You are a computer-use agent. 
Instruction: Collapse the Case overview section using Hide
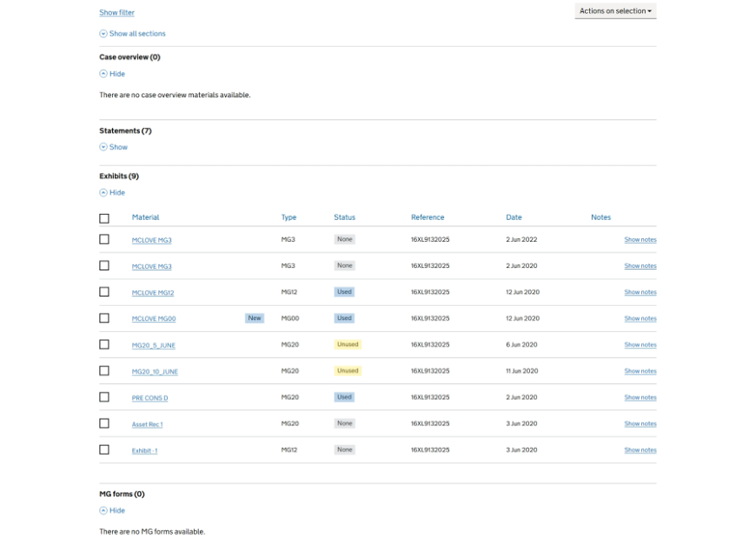point(112,74)
